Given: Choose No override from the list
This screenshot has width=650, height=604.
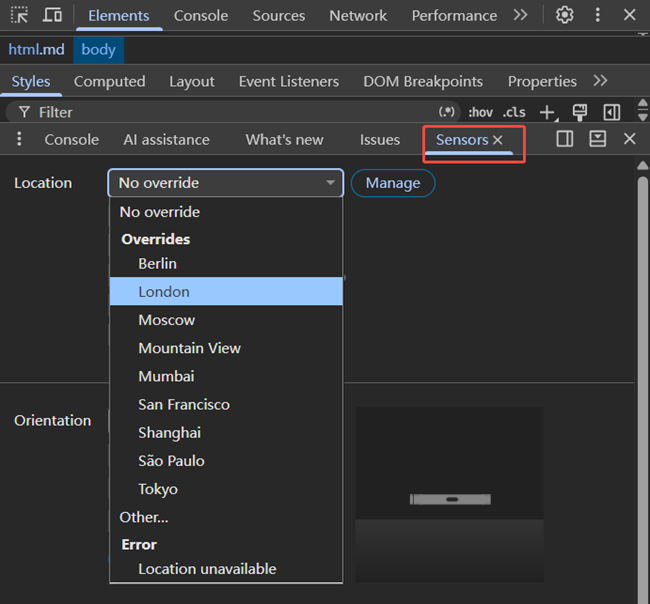Looking at the screenshot, I should (226, 212).
